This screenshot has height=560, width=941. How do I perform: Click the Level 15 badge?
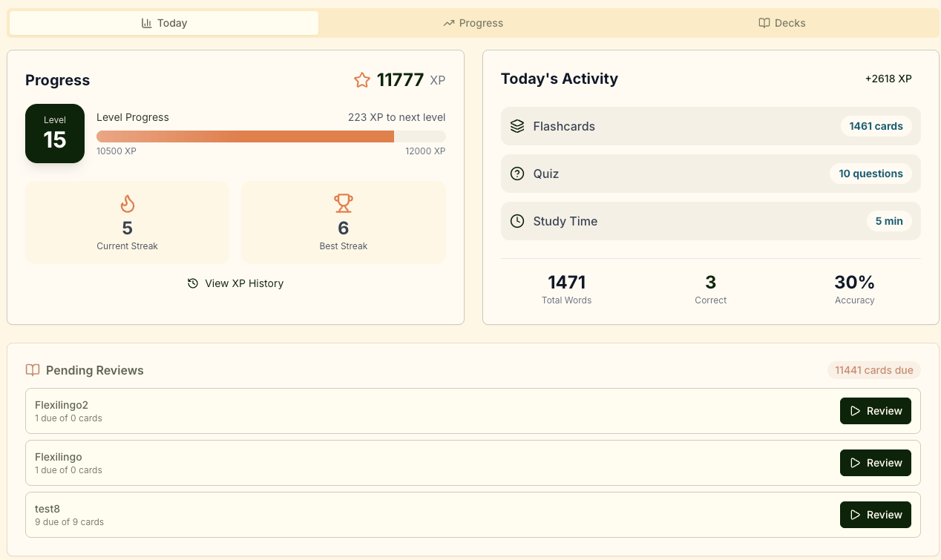(x=55, y=134)
